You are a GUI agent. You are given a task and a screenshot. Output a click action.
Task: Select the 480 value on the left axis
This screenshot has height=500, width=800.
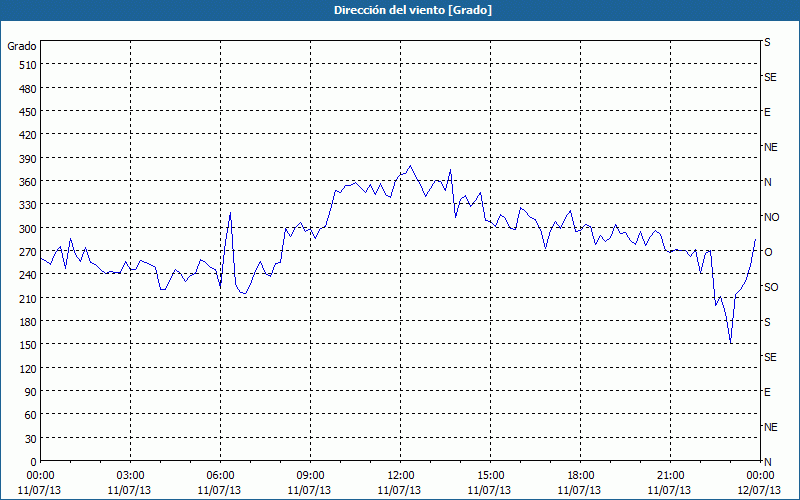click(28, 89)
